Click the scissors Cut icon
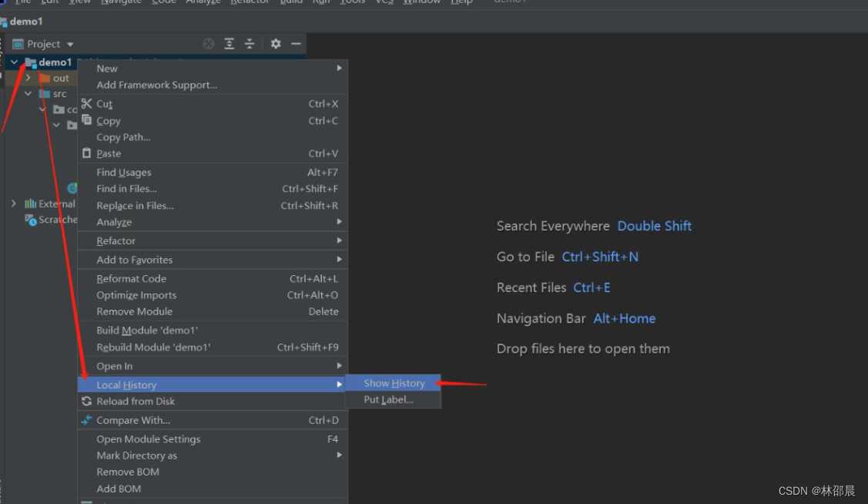868x504 pixels. [x=86, y=104]
